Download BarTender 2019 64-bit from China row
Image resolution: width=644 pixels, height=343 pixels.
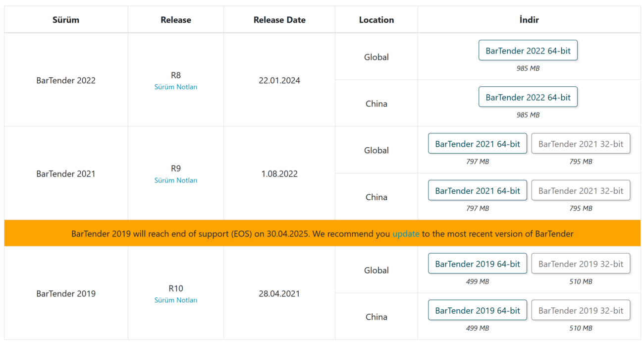pos(478,310)
